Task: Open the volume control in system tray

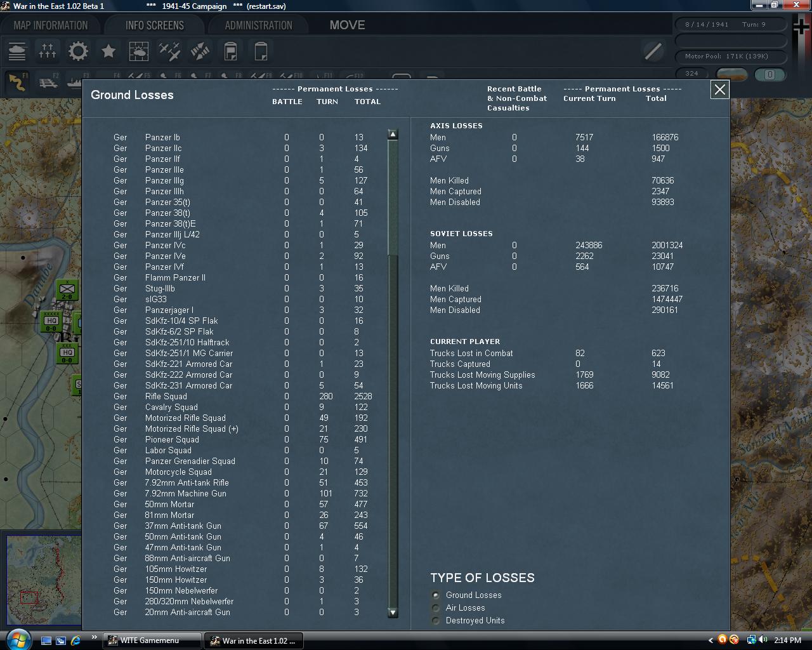Action: 763,640
